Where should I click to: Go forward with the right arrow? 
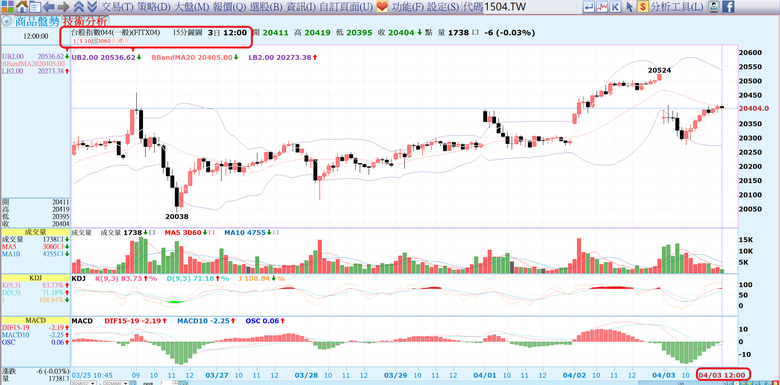tap(63, 6)
